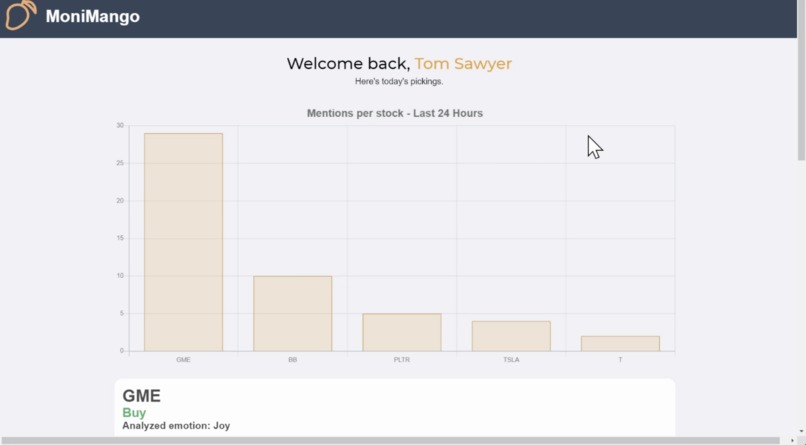Select the GME bar in chart
Screen dimensions: 806x445
click(x=184, y=242)
